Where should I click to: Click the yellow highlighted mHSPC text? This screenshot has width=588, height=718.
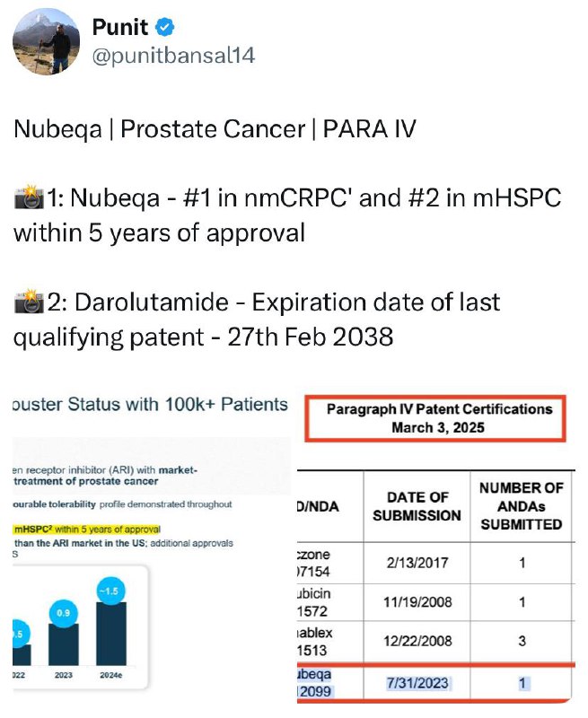[x=86, y=530]
